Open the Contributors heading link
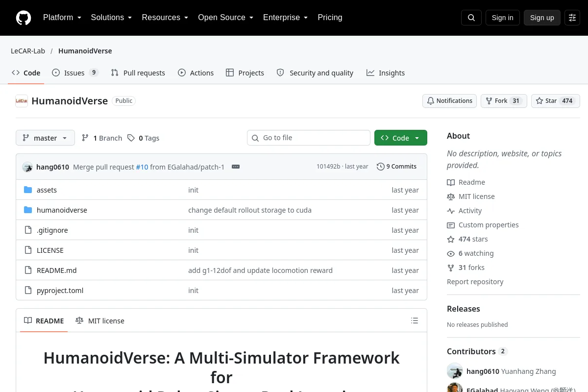 pyautogui.click(x=477, y=351)
